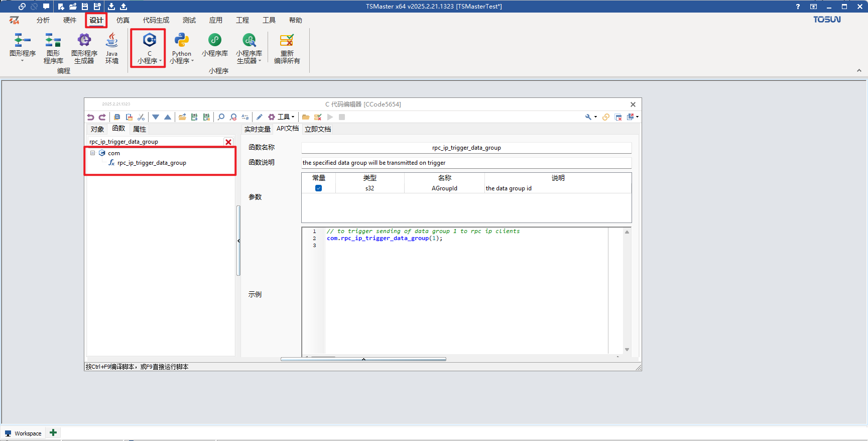Clear the function search with red X
This screenshot has height=441, width=868.
[x=228, y=142]
